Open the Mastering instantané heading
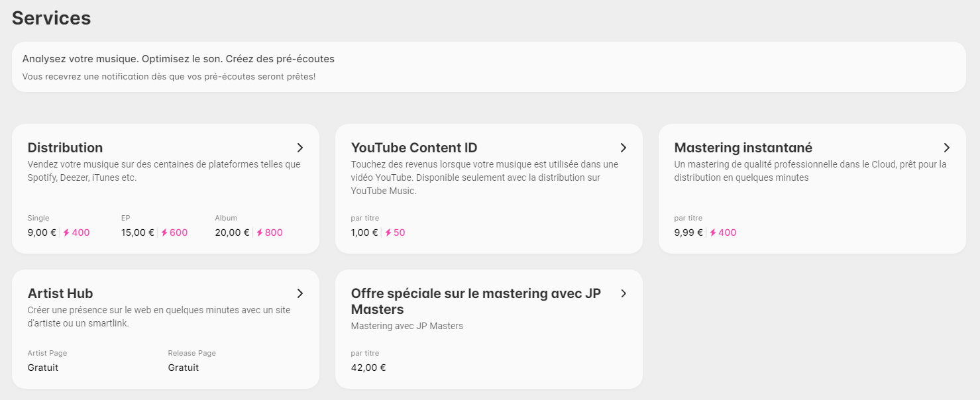 743,148
